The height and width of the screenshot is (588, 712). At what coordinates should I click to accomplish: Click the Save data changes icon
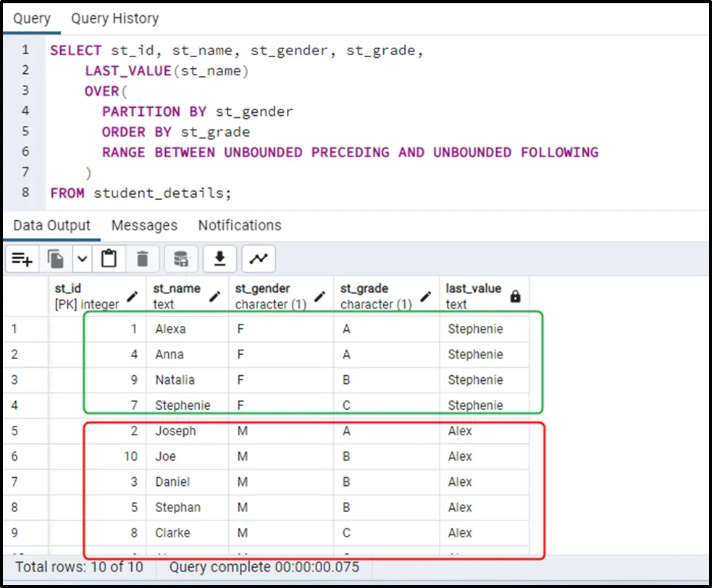click(181, 259)
